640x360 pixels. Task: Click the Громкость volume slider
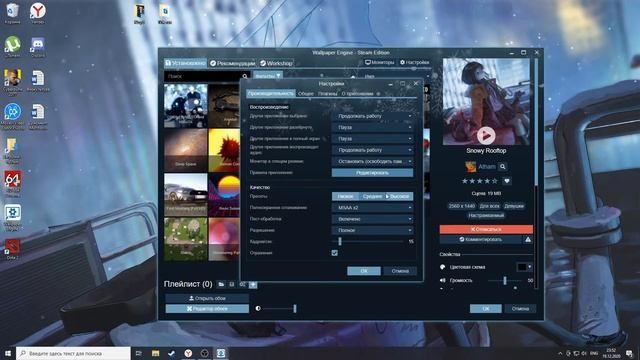pyautogui.click(x=505, y=280)
